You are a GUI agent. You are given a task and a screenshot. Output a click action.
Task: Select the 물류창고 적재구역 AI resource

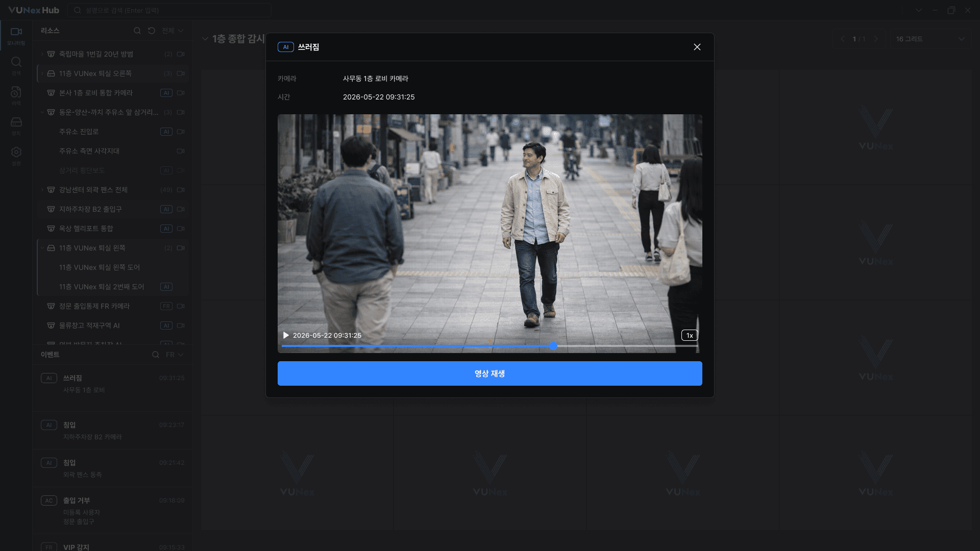pyautogui.click(x=113, y=325)
